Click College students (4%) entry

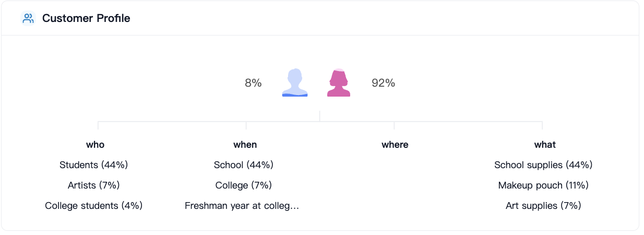point(94,206)
